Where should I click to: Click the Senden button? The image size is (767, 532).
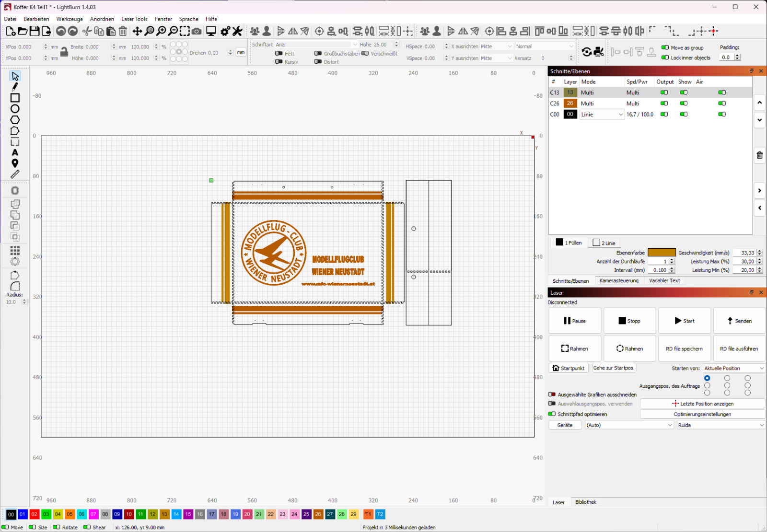tap(739, 321)
